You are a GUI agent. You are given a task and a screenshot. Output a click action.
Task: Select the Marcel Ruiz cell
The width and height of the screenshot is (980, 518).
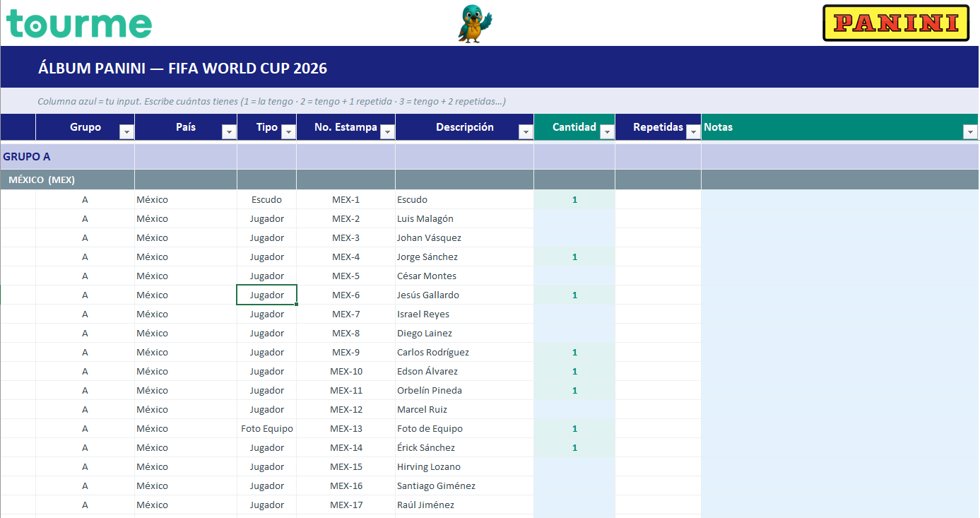pos(464,410)
